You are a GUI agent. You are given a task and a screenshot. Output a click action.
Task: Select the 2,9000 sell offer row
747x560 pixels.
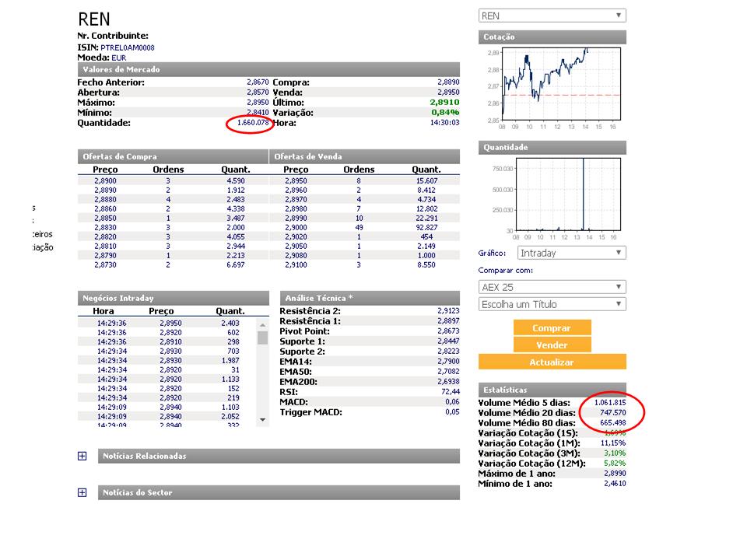(x=364, y=228)
